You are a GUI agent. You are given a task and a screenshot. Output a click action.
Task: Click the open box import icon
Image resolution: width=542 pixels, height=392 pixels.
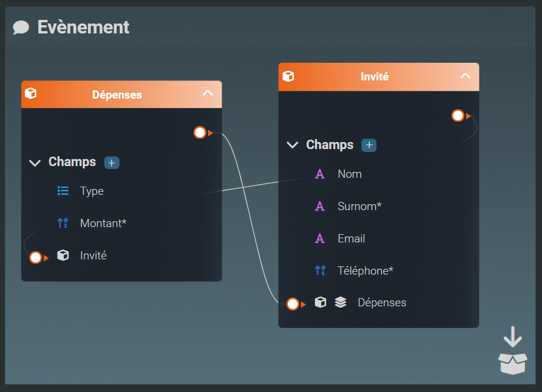513,350
